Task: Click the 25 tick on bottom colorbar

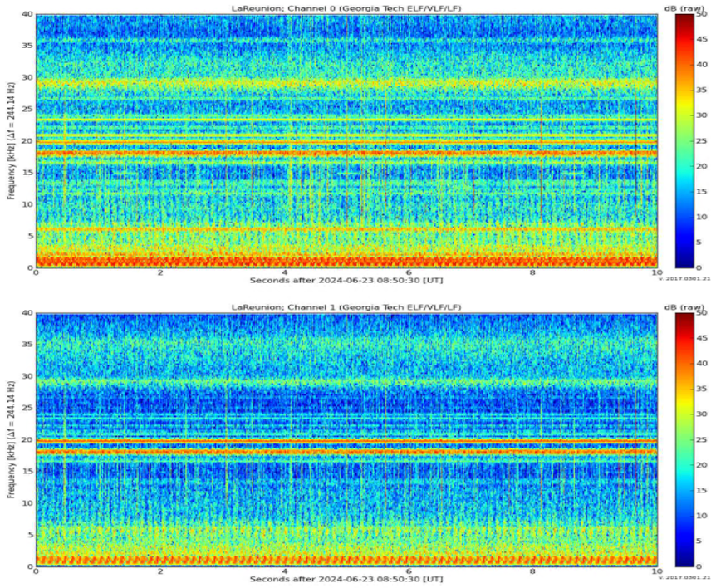Action: pyautogui.click(x=704, y=440)
